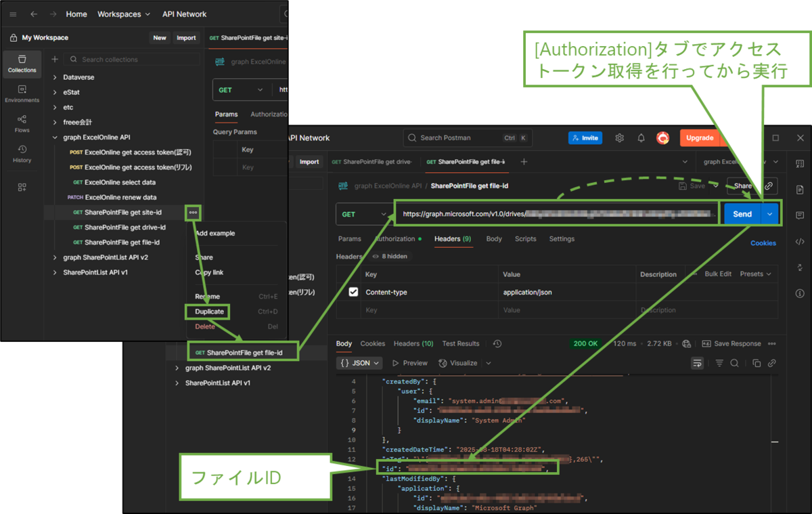Expand freee会計 collection in back window
This screenshot has height=514, width=812.
55,122
